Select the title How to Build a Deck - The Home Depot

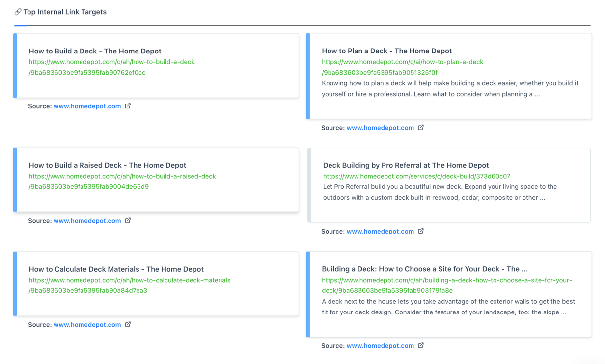[x=95, y=51]
